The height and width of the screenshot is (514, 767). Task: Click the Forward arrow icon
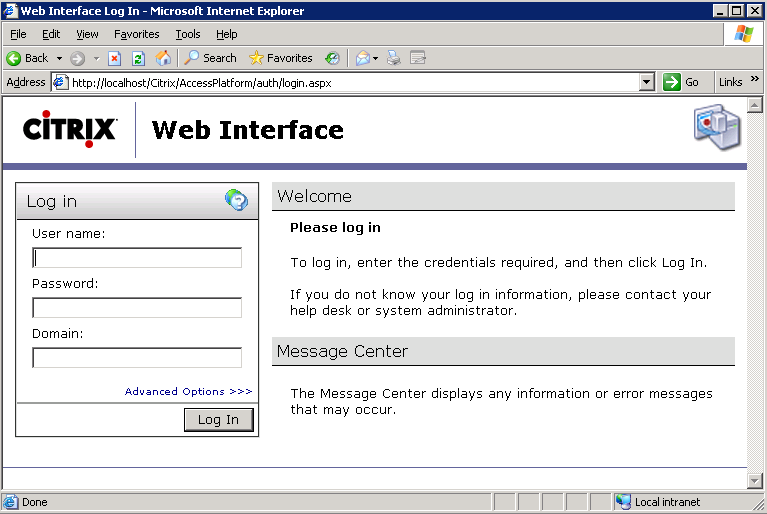77,58
